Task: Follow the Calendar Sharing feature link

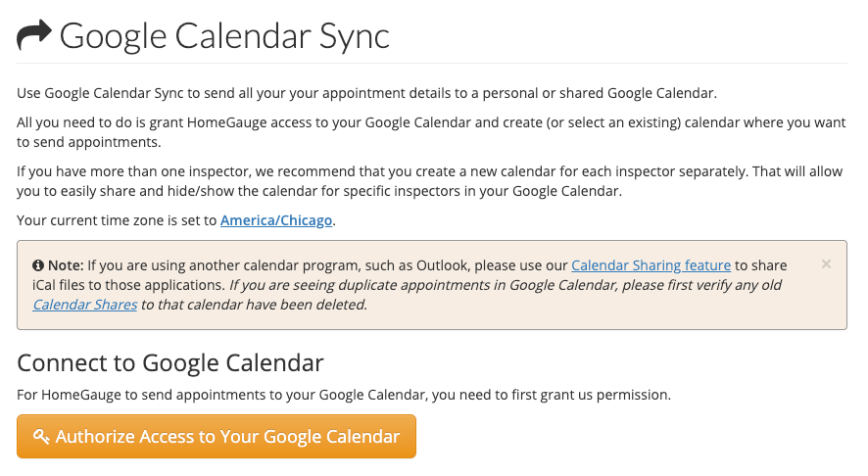Action: [651, 264]
